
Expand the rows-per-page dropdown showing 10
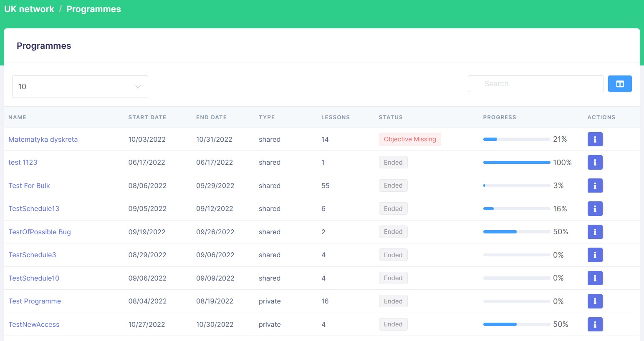coord(80,87)
